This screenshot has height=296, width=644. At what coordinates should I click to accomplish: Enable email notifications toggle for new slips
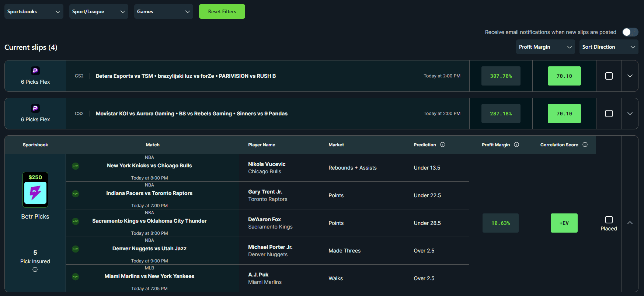pyautogui.click(x=630, y=32)
